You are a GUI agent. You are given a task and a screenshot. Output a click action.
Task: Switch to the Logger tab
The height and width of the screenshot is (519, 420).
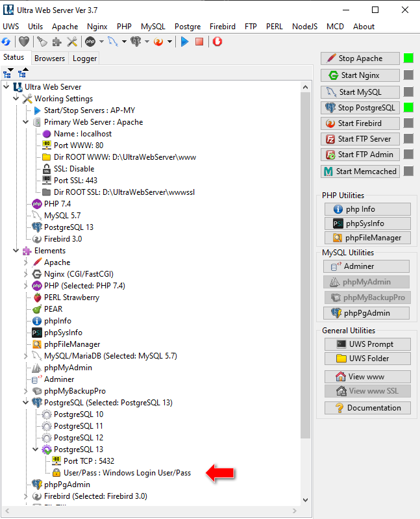[84, 58]
